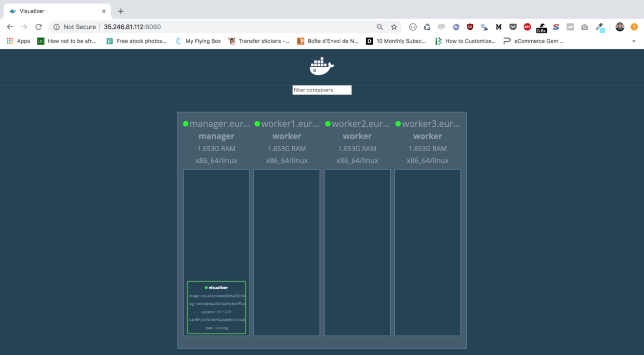
Task: Click the Not Secure site info icon
Action: 57,27
